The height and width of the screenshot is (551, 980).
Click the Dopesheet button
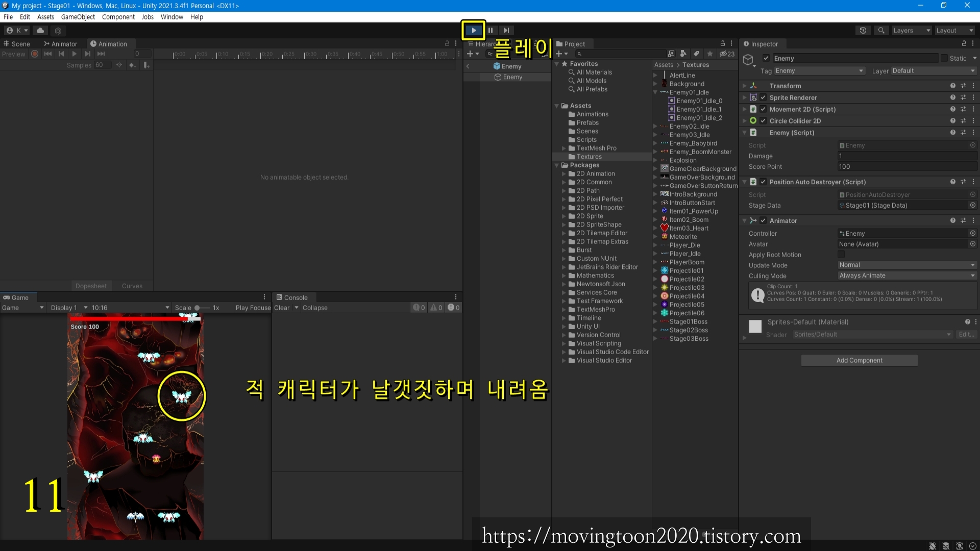tap(91, 286)
